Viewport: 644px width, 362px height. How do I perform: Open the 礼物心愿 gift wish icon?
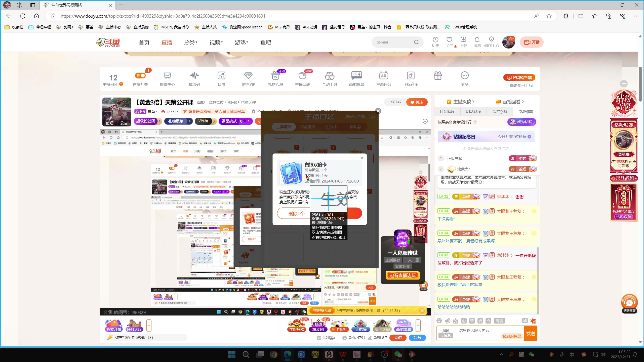[275, 79]
